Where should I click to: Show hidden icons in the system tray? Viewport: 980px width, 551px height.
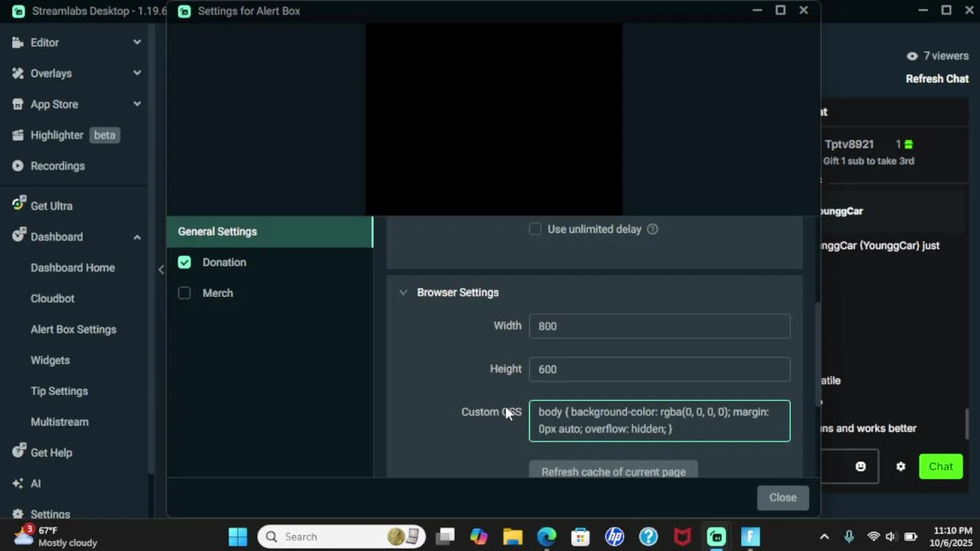[824, 536]
